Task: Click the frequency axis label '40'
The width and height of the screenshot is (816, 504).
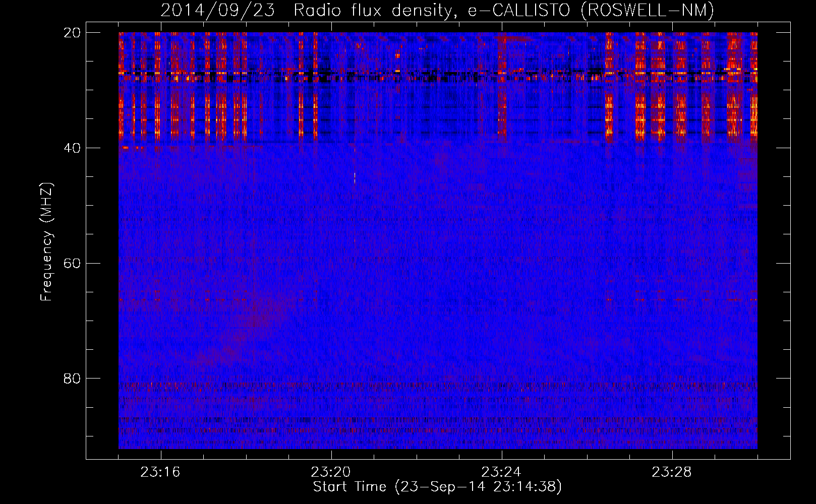Action: (72, 148)
